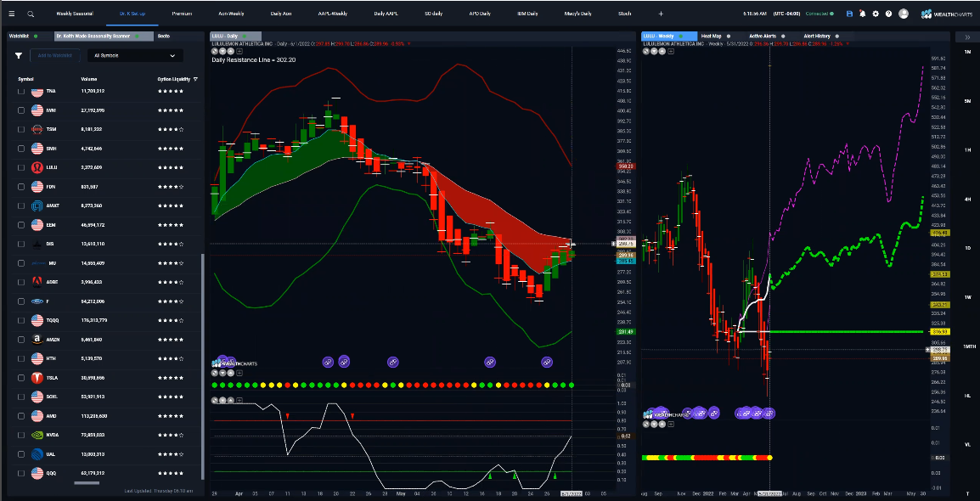Viewport: 980px width, 501px height.
Task: Select the 5M timeframe button
Action: [x=967, y=101]
